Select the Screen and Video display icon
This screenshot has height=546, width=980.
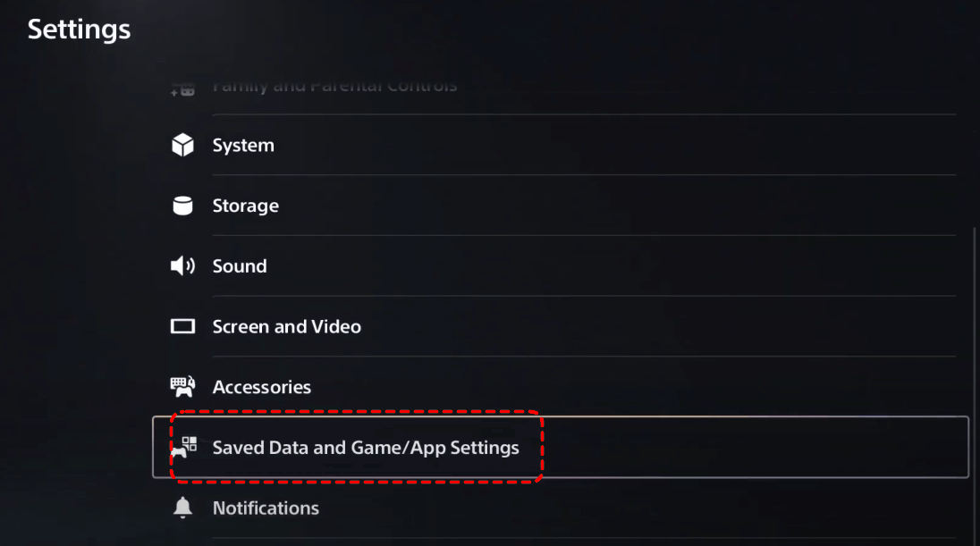tap(182, 326)
